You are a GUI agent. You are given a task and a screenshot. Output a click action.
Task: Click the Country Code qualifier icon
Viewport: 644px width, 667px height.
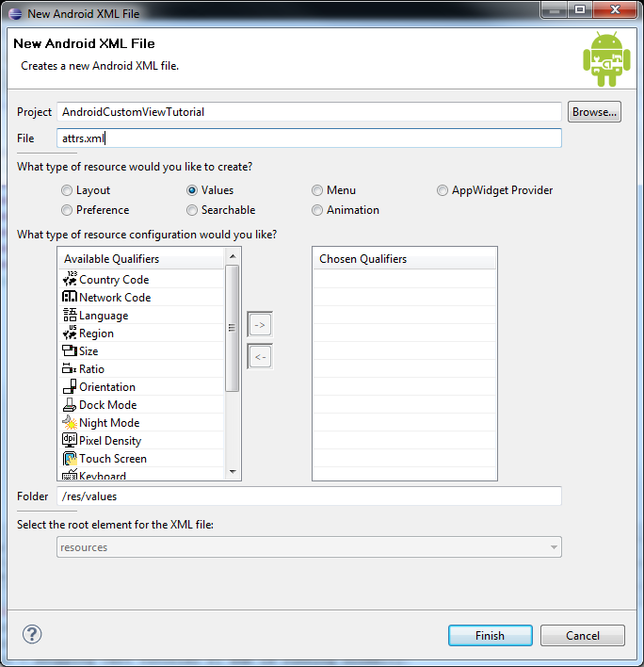(x=70, y=279)
